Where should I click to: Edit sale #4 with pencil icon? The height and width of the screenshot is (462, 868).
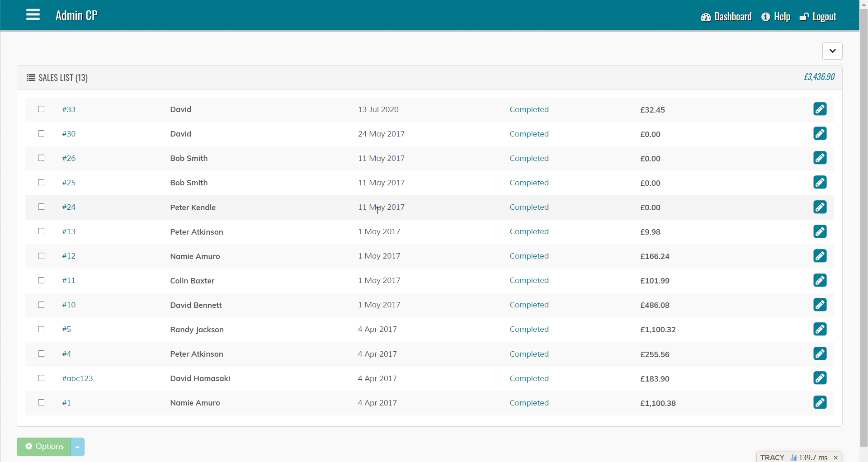click(x=820, y=354)
